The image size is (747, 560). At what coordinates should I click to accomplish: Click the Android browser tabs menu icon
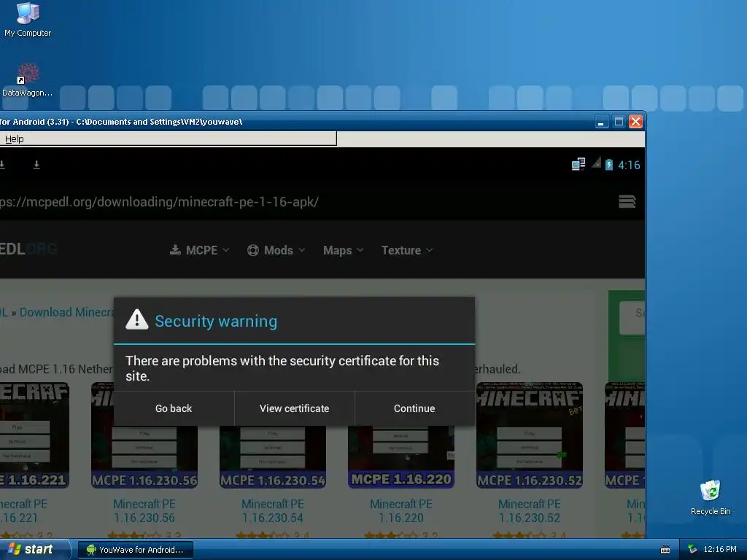[627, 201]
